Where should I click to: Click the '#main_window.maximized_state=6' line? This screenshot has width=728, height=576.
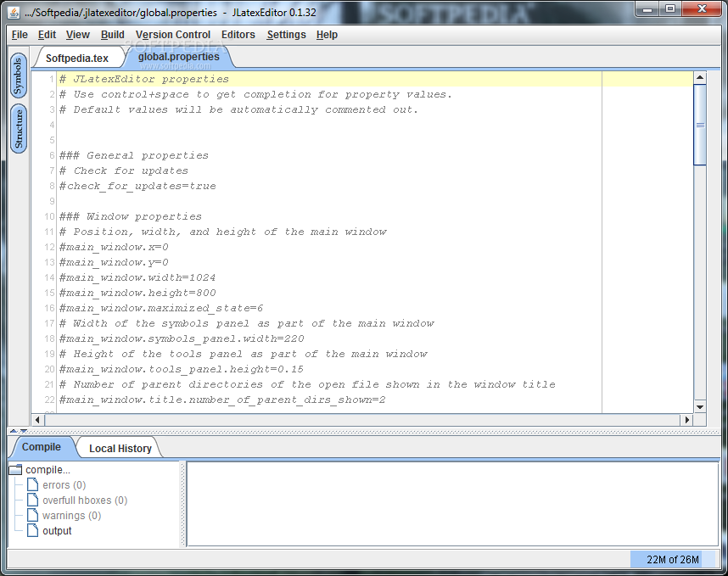coord(161,308)
